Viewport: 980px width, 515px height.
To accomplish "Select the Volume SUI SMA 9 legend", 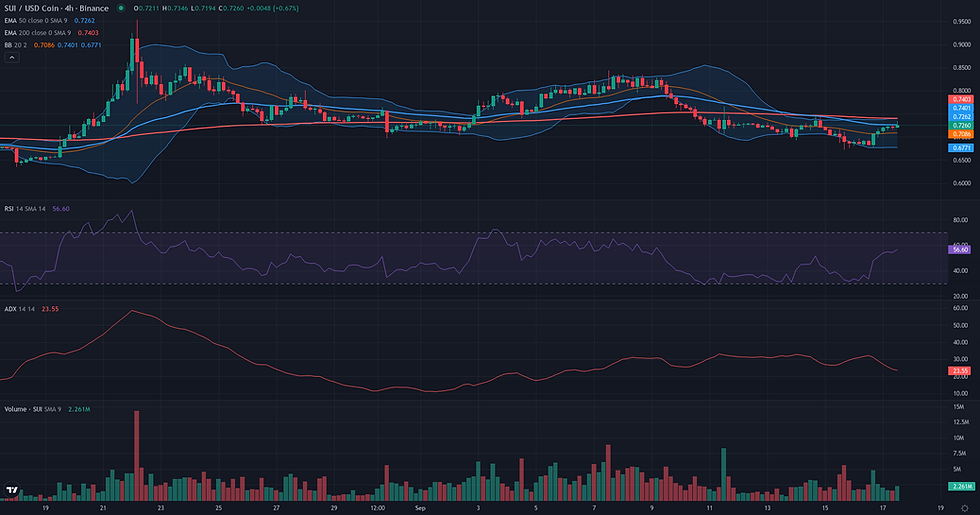I will click(x=32, y=409).
